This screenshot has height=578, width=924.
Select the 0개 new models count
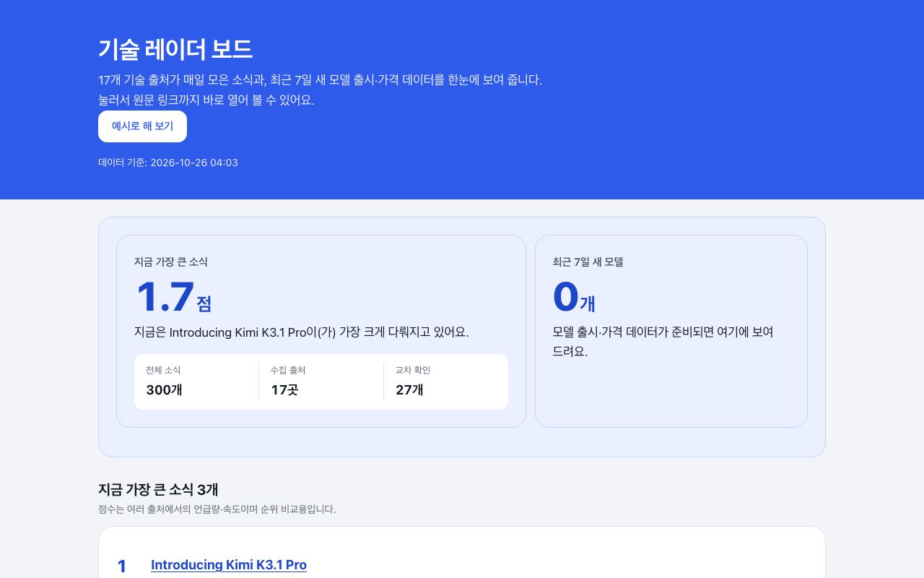click(574, 298)
